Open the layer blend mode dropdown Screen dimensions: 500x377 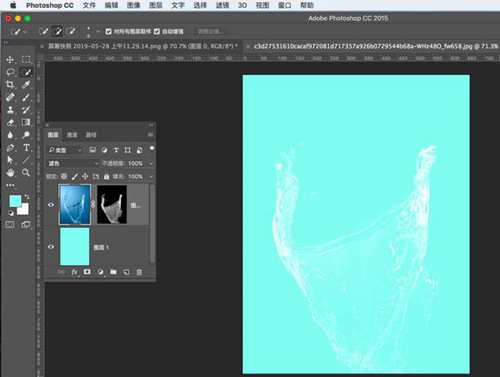(x=73, y=163)
